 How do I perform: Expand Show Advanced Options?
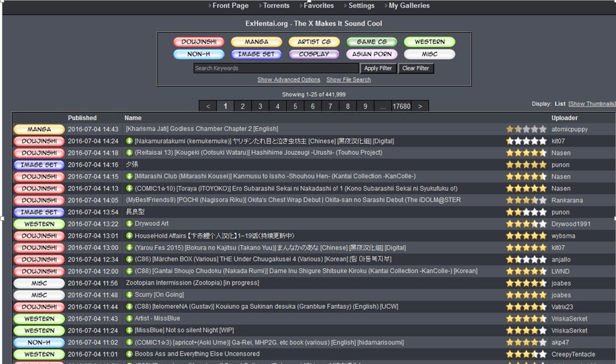click(288, 80)
